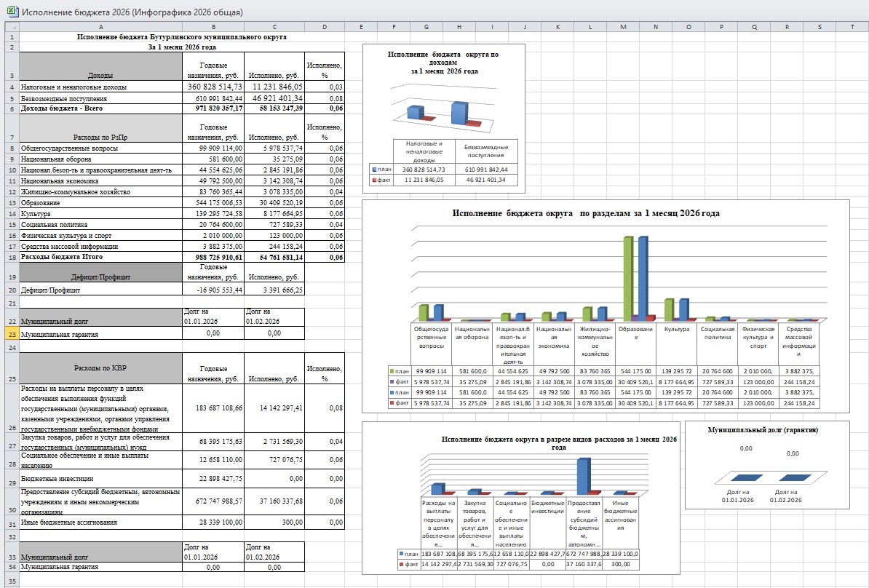Click 'Долг на 01.02.2026' label in debt chart
869x588 pixels.
[785, 496]
